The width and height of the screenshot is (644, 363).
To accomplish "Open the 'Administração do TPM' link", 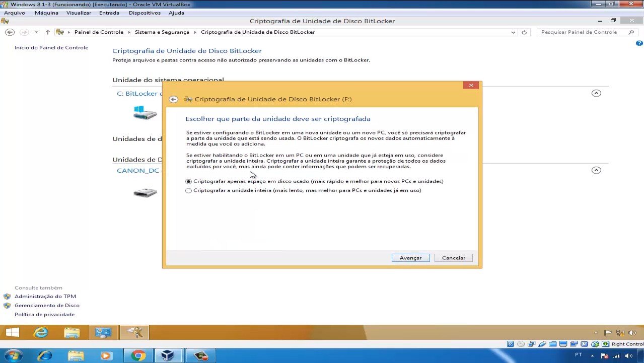I will pyautogui.click(x=45, y=297).
